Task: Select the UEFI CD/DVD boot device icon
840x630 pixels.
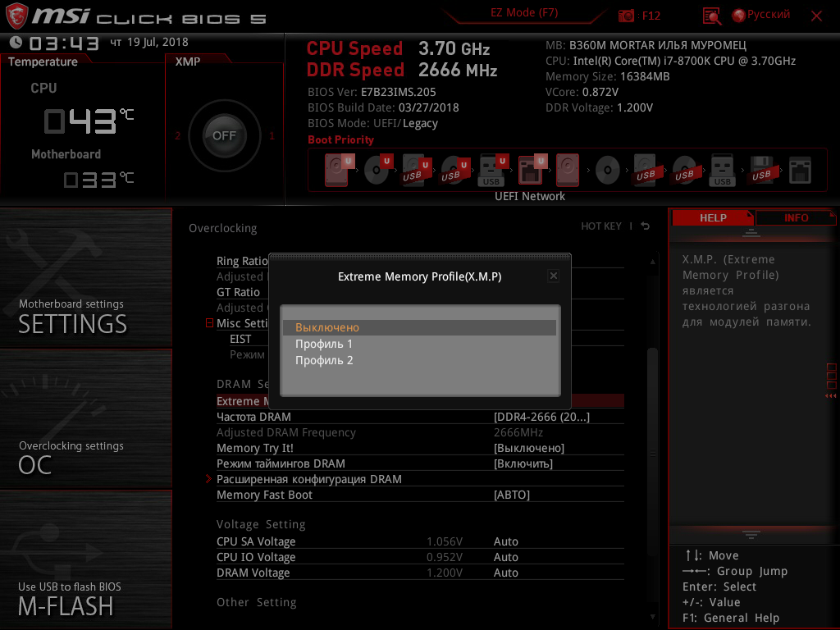Action: pos(377,170)
